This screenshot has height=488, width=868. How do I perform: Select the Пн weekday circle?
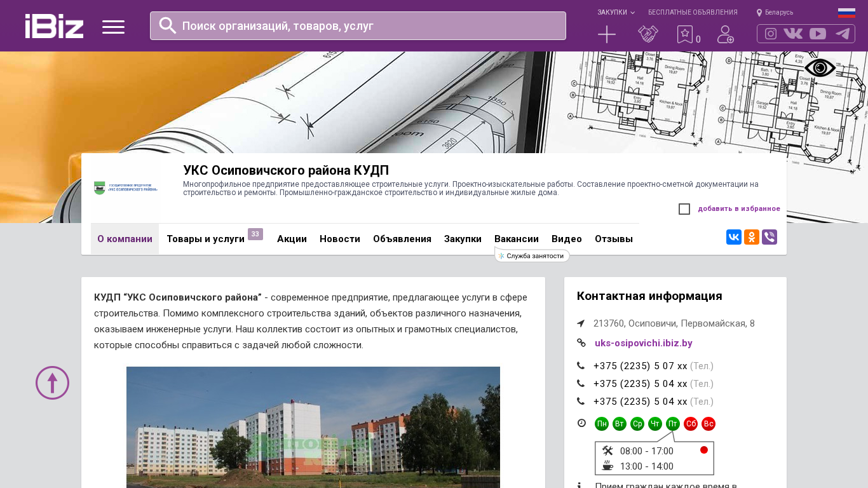[602, 424]
